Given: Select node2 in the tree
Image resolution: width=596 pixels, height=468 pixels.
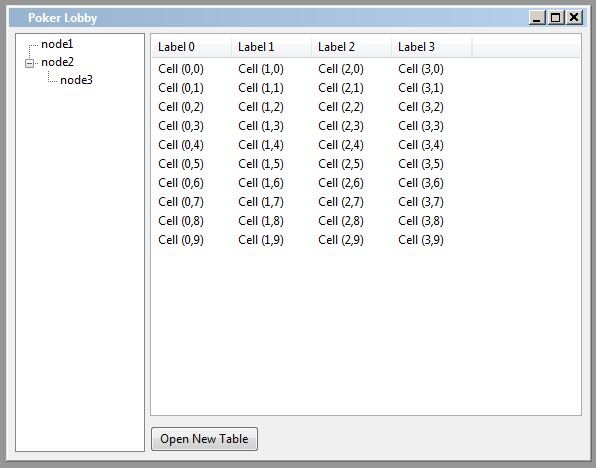Looking at the screenshot, I should 57,62.
